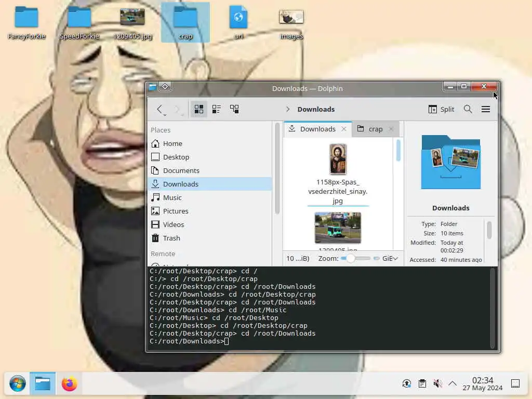
Task: Open Home in the Places panel
Action: (x=210, y=143)
